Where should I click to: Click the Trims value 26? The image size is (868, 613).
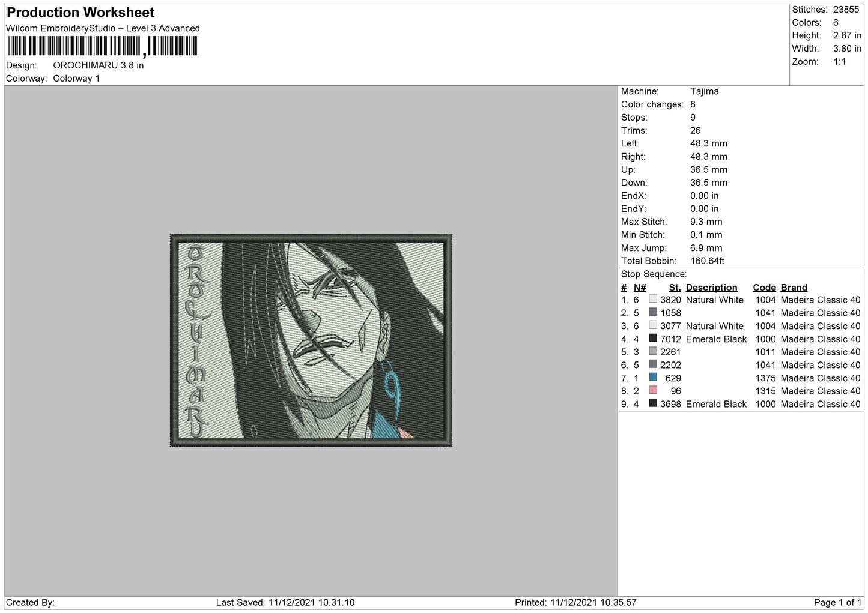[695, 130]
